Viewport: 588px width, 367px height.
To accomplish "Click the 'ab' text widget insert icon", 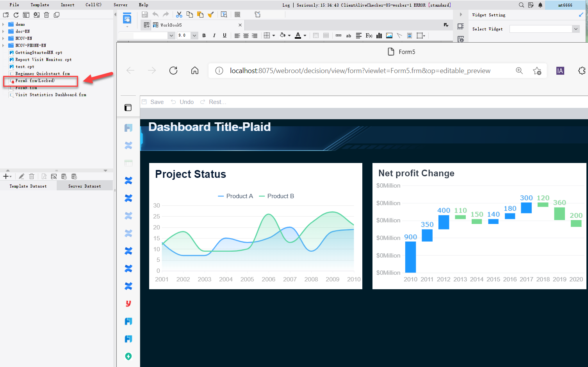I will 349,36.
